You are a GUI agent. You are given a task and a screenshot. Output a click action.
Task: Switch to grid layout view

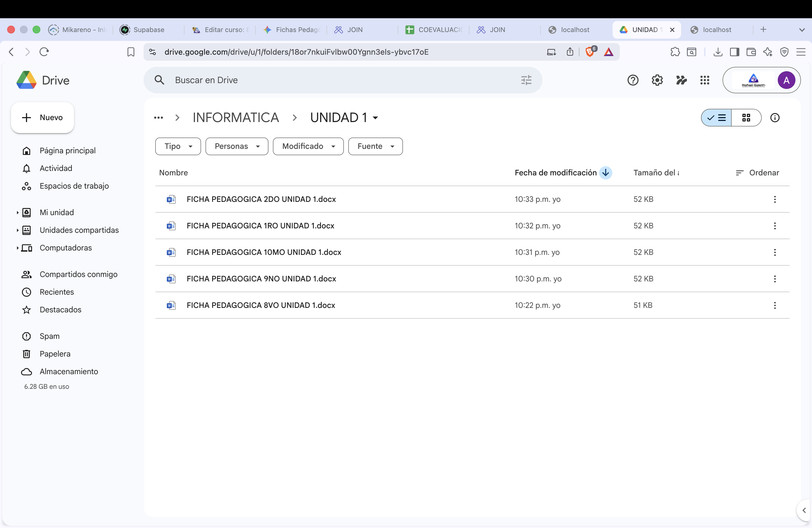[746, 118]
